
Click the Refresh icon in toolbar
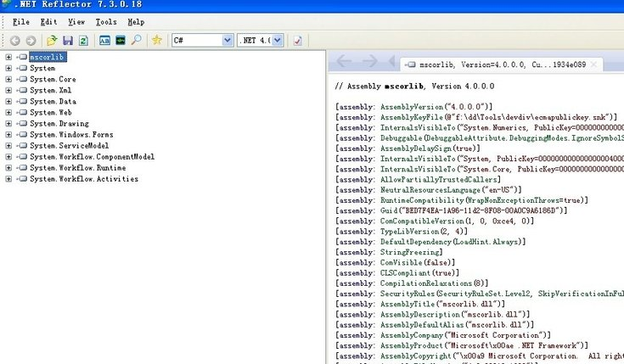pos(83,40)
